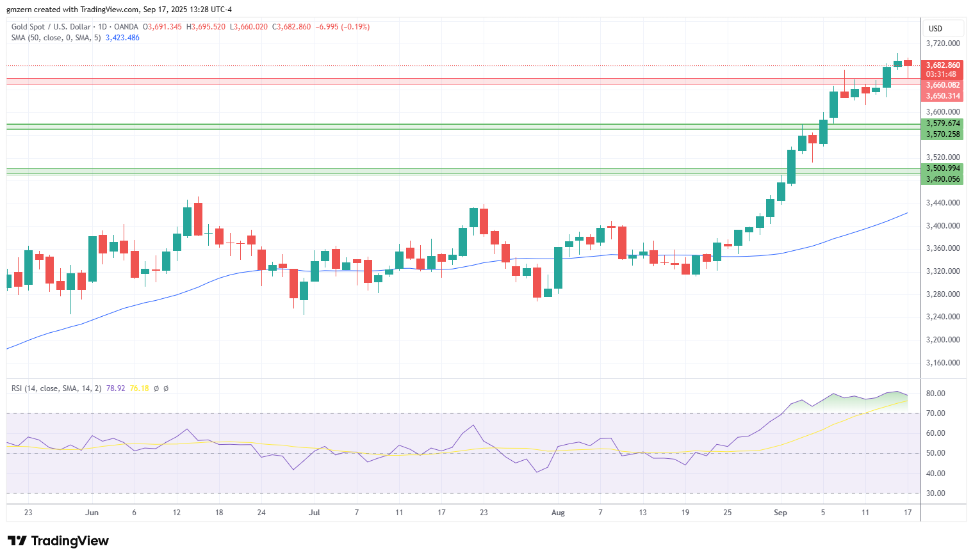Click the high value H3,695.520
Viewport: 973px width, 560px height.
206,27
